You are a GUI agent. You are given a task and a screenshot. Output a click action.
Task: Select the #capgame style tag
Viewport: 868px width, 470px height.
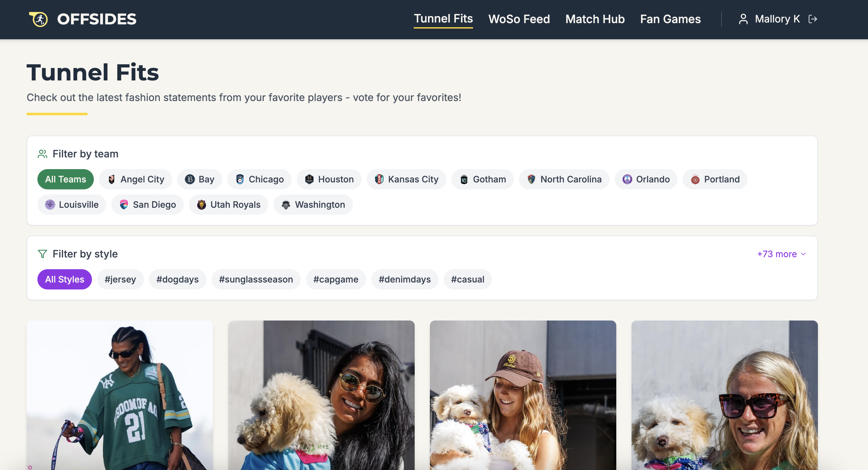[x=336, y=279]
